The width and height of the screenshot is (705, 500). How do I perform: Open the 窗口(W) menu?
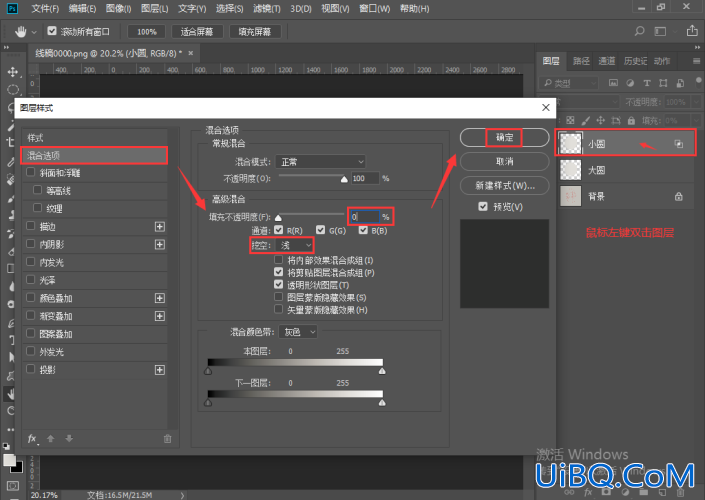point(375,9)
